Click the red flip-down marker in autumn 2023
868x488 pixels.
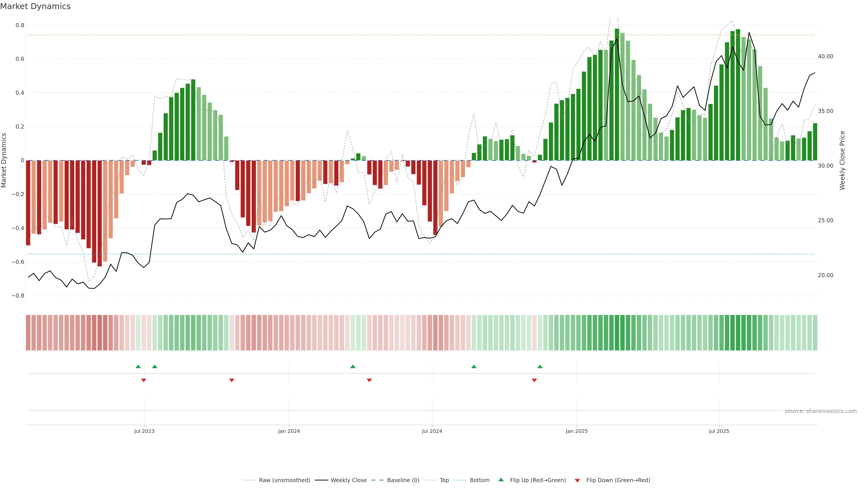pyautogui.click(x=232, y=380)
